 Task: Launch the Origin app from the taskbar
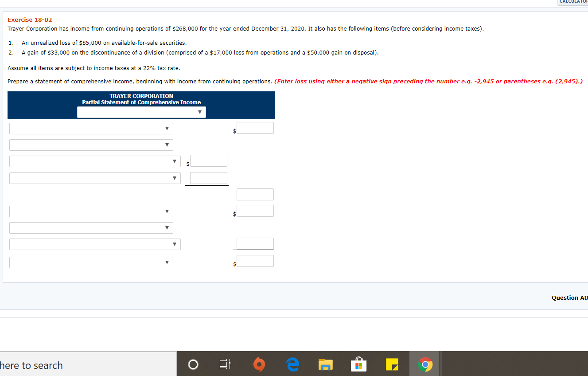259,364
